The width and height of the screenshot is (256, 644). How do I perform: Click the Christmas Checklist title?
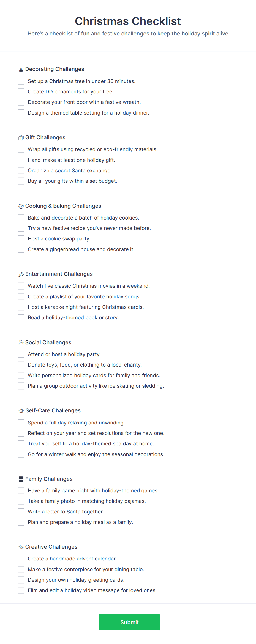pos(128,21)
